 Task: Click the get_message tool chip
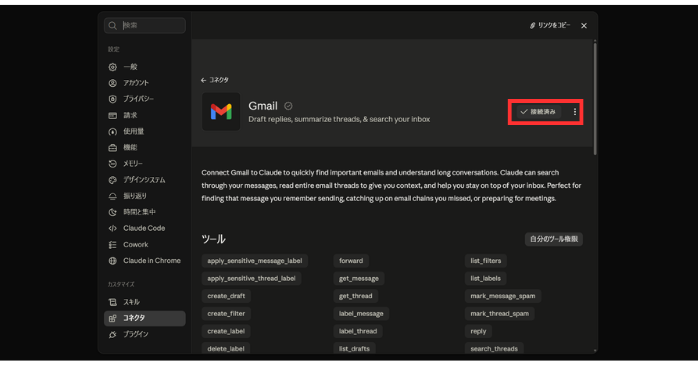tap(359, 279)
